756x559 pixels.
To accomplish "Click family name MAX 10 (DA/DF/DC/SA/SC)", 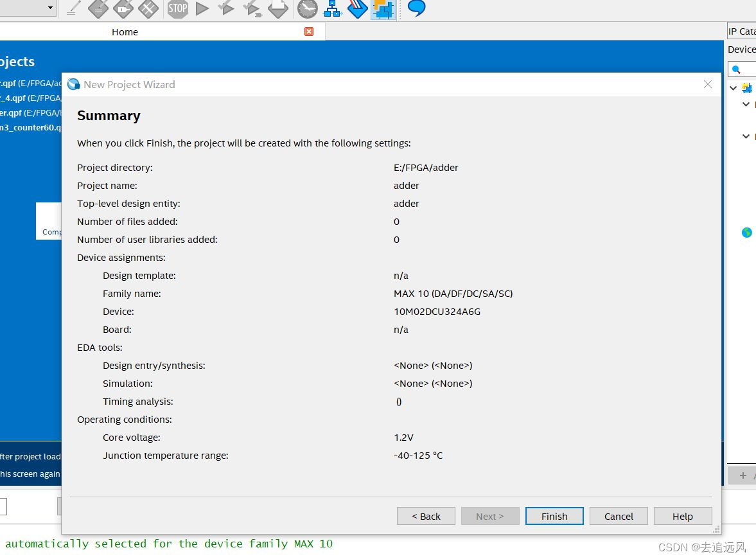I will 453,293.
